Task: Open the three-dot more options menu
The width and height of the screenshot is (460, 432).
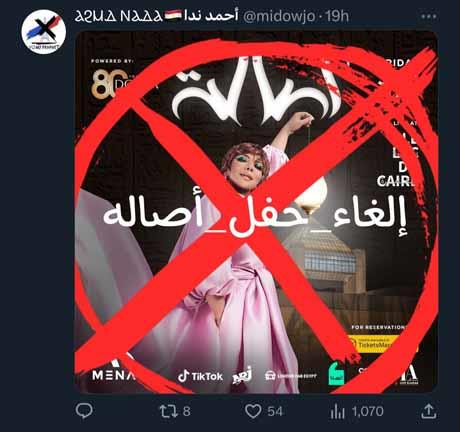Action: pyautogui.click(x=429, y=17)
